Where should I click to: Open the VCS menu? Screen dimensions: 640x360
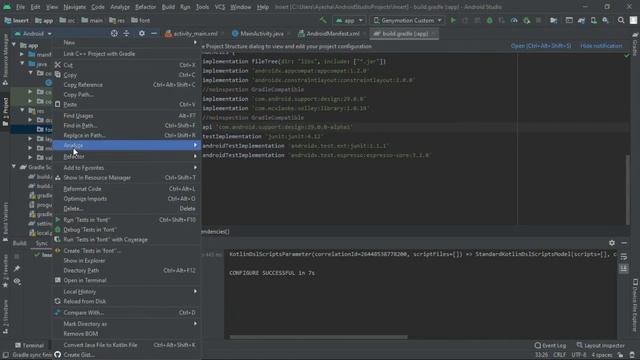point(220,7)
